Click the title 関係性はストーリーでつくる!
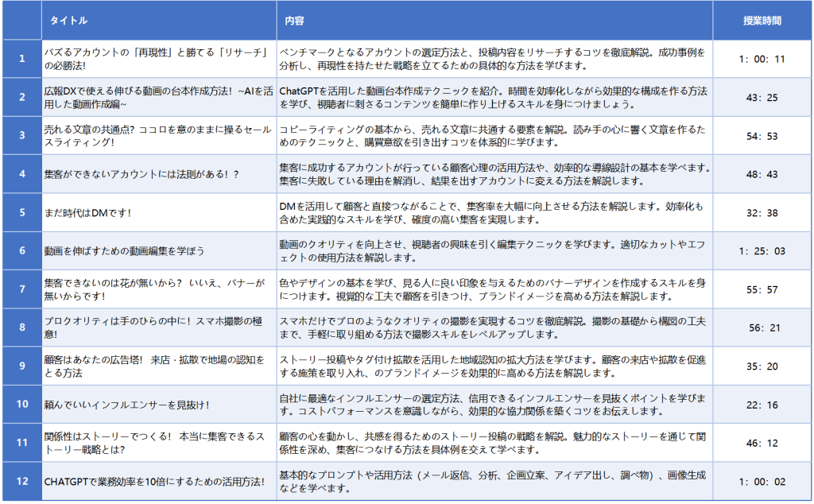The width and height of the screenshot is (814, 504). [x=154, y=443]
